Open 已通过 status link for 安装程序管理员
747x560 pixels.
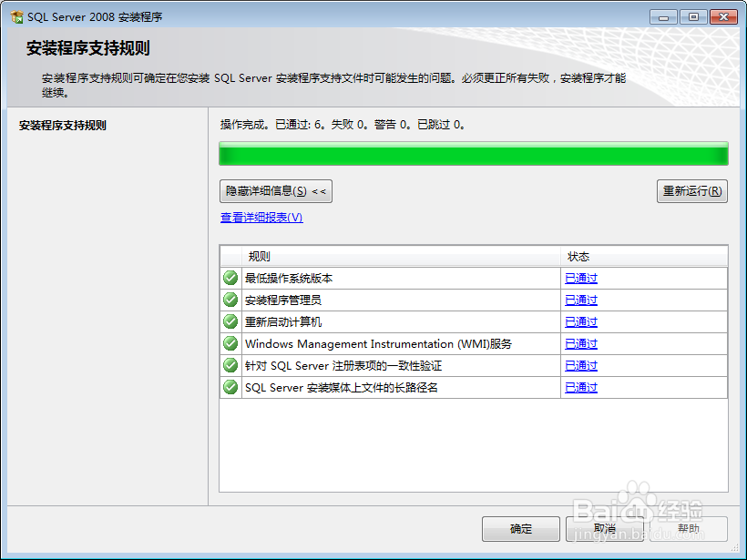click(x=581, y=300)
